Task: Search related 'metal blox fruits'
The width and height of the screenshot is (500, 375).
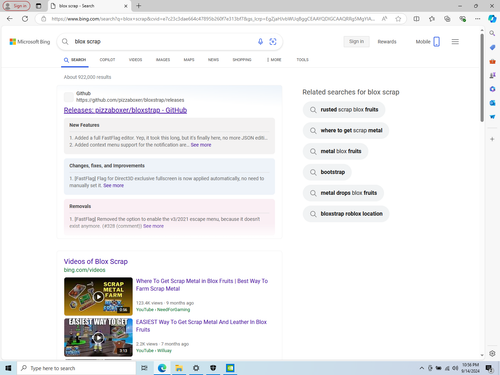Action: tap(335, 151)
